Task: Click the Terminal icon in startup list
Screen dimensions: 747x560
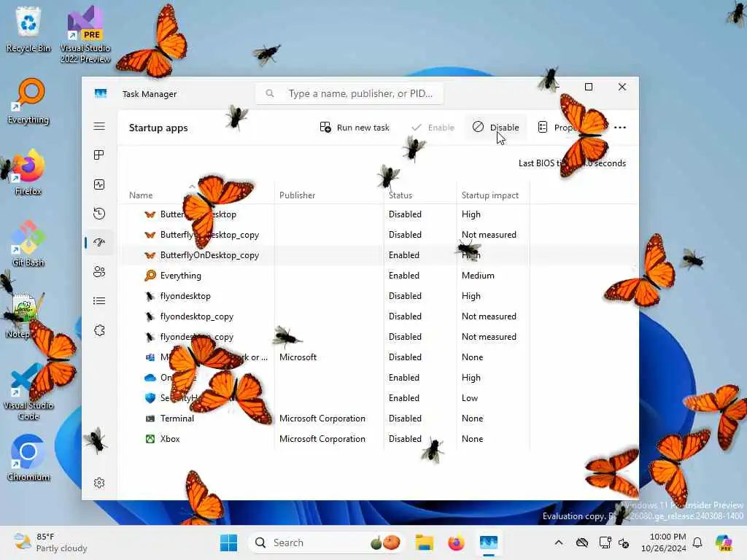Action: (x=150, y=418)
